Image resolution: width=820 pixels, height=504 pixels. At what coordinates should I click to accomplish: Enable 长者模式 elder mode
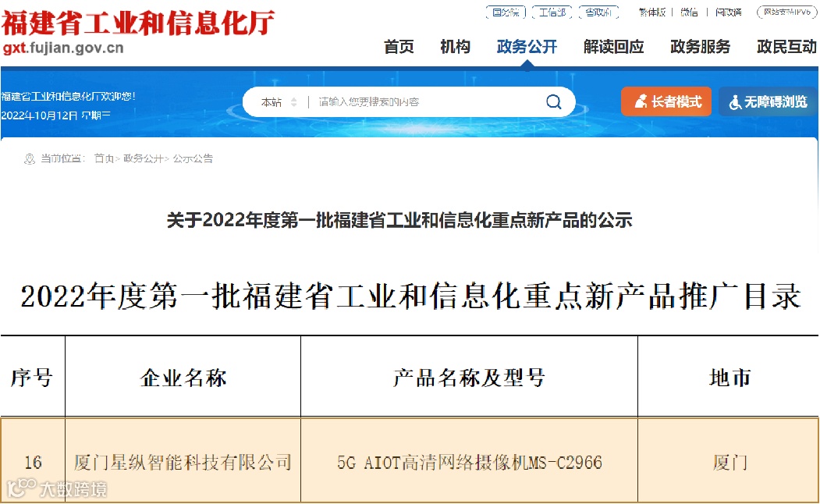666,101
